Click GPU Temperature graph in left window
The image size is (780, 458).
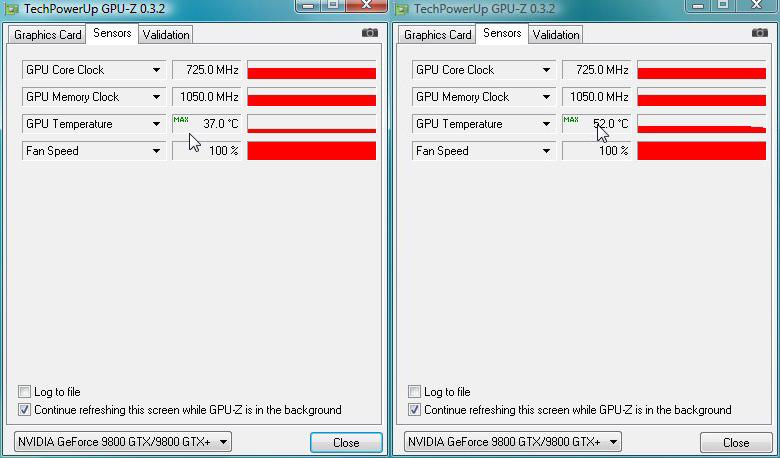tap(312, 124)
